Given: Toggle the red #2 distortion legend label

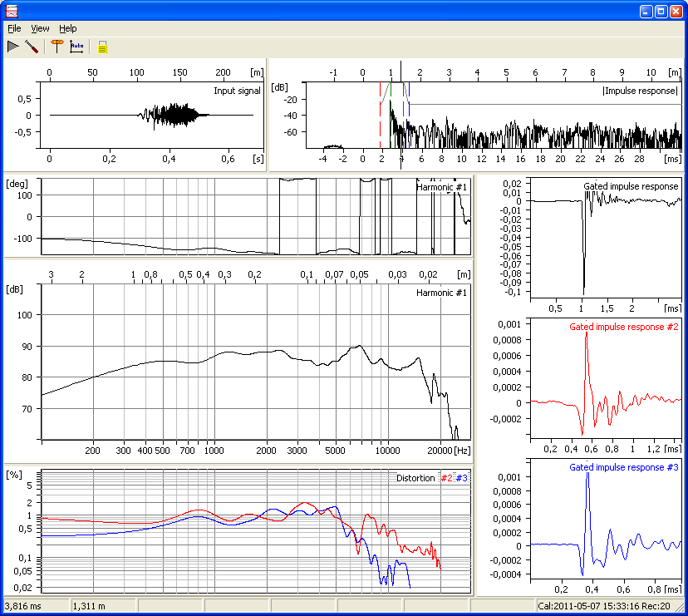Looking at the screenshot, I should pos(446,478).
